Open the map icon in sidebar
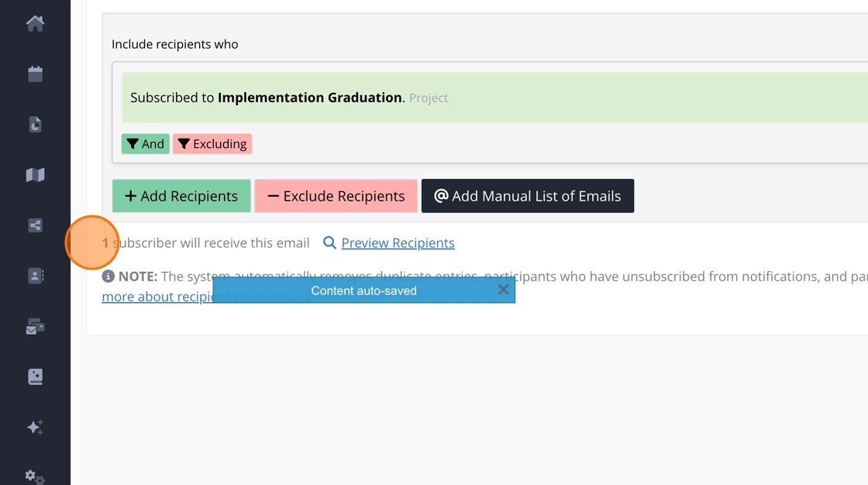Image resolution: width=868 pixels, height=485 pixels. tap(35, 175)
